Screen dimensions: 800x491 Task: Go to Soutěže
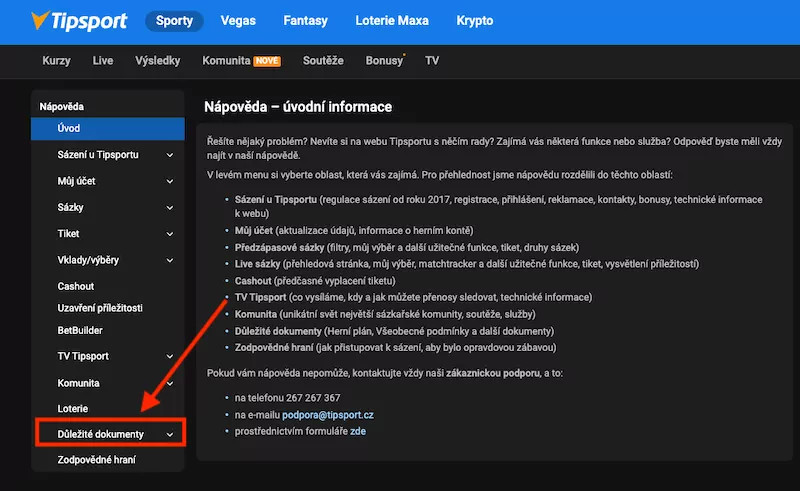click(323, 61)
